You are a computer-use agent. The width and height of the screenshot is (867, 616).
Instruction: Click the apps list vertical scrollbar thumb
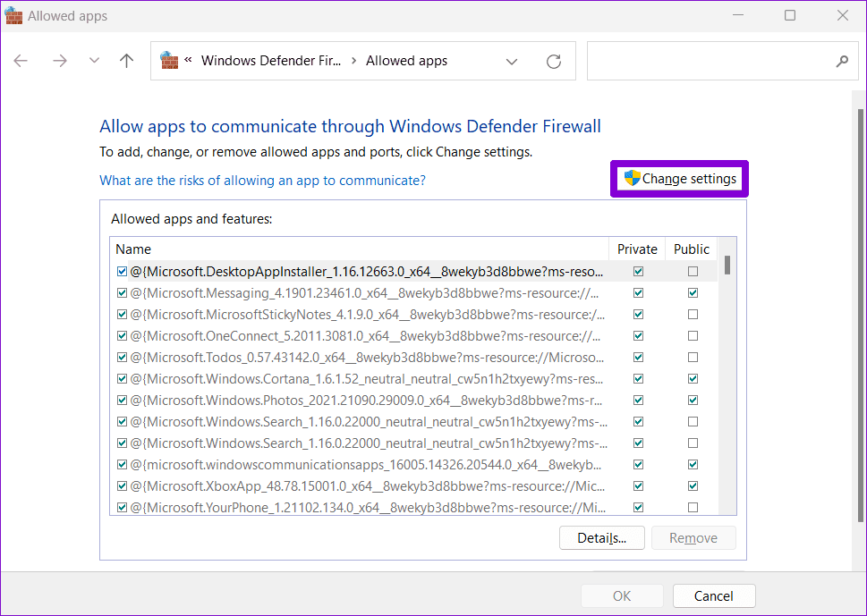pos(727,266)
